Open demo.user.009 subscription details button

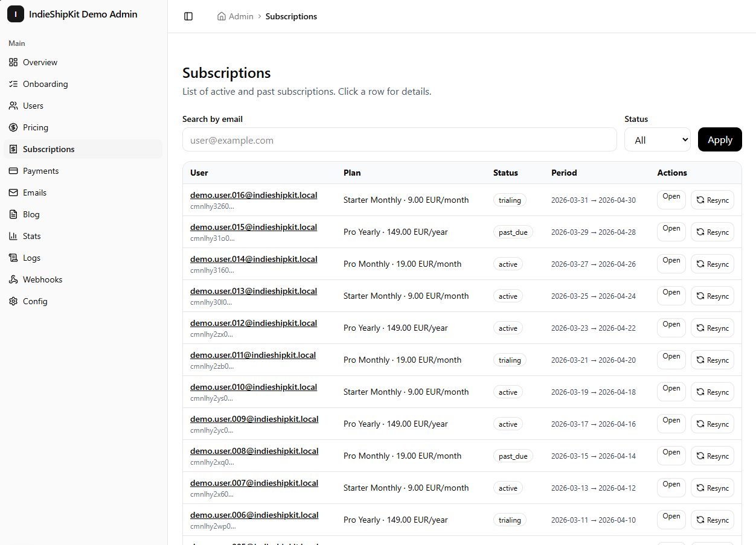coord(671,424)
